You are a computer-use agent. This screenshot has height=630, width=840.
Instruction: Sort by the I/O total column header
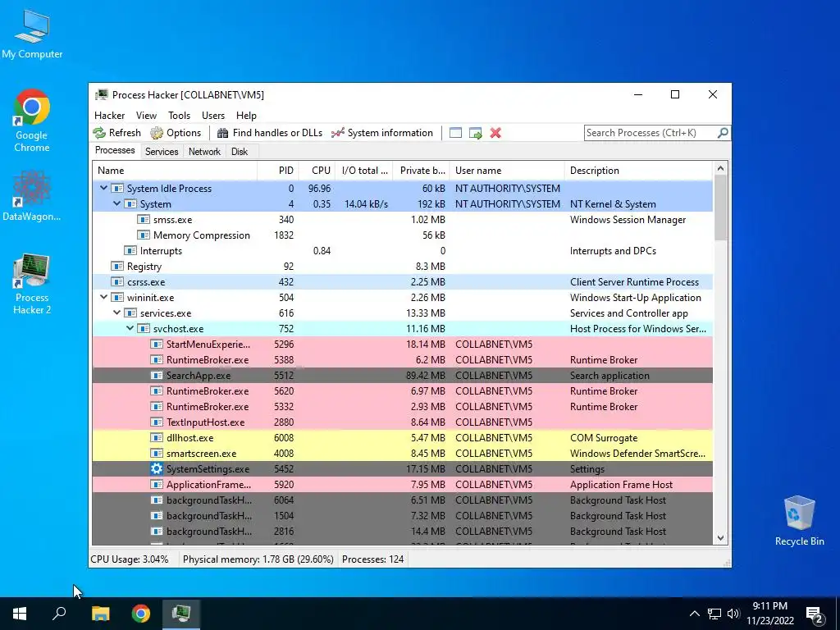(x=364, y=171)
